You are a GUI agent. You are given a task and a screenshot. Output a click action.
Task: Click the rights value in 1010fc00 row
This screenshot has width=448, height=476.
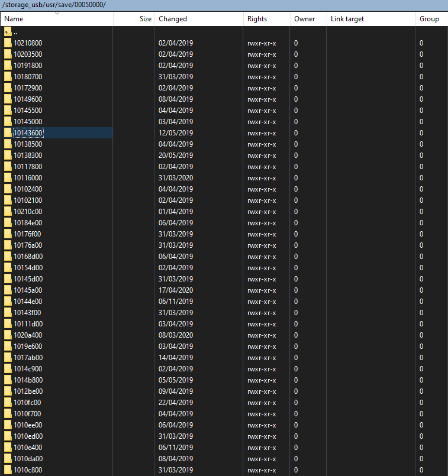click(x=262, y=403)
